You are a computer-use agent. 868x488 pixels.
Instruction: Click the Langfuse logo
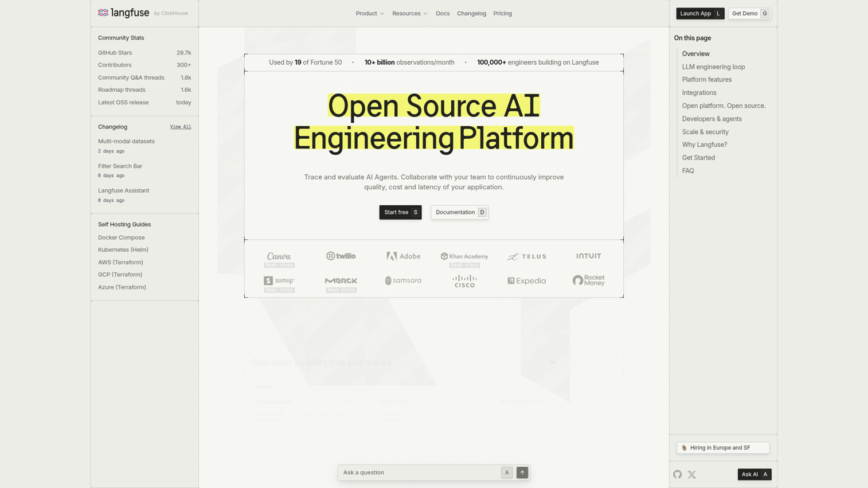pos(123,13)
